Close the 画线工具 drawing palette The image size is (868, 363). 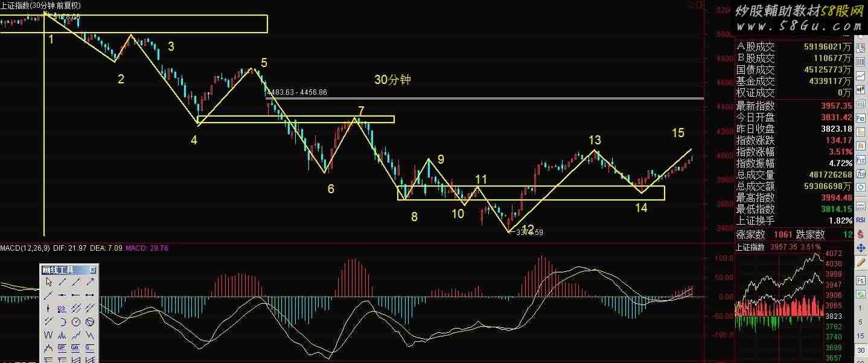pos(93,270)
